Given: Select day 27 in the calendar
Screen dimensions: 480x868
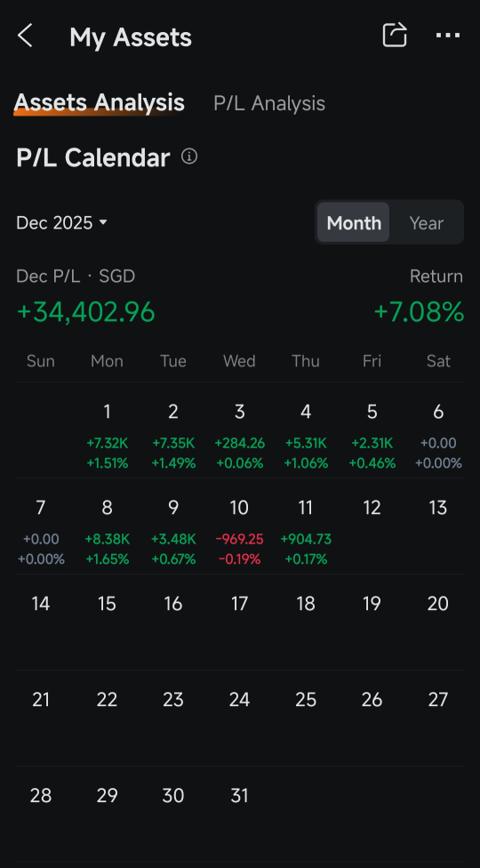Looking at the screenshot, I should 438,700.
